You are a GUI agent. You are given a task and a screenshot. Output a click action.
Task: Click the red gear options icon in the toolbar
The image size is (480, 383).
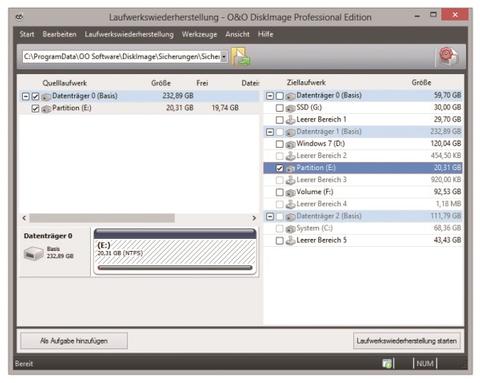point(448,56)
